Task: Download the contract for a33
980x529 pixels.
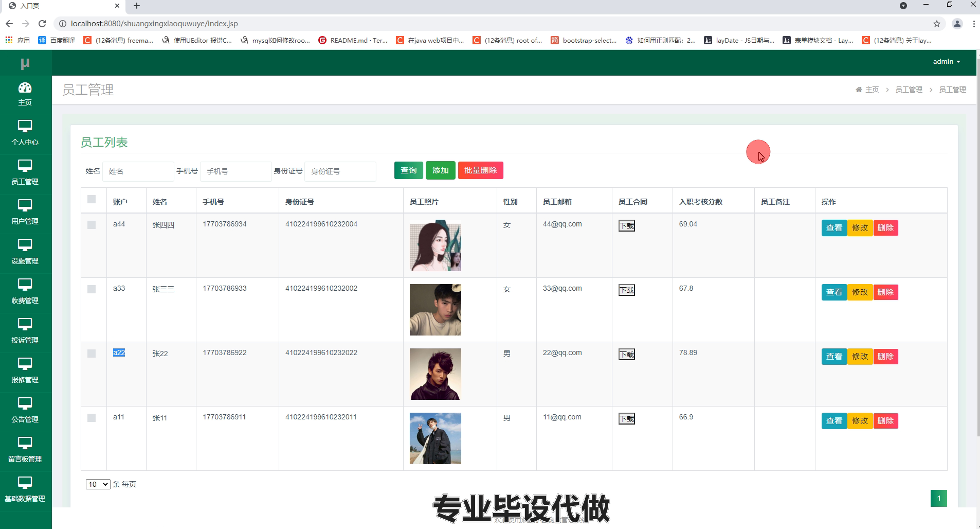Action: click(x=627, y=290)
